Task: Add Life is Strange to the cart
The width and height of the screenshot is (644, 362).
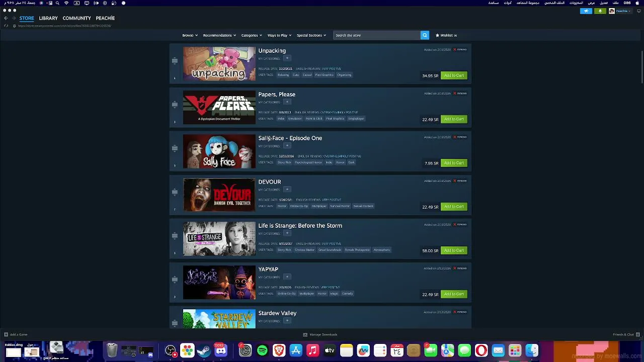Action: [454, 250]
